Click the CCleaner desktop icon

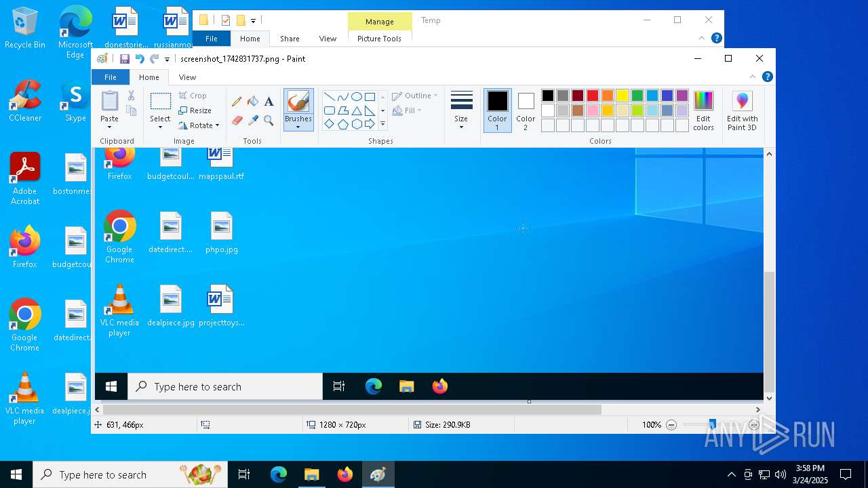point(25,101)
